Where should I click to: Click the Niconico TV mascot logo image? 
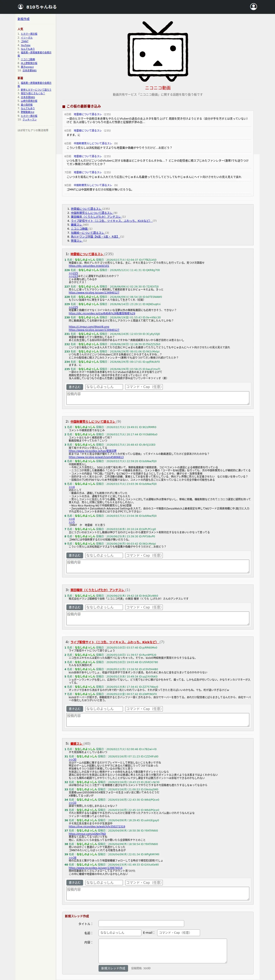pos(157,51)
